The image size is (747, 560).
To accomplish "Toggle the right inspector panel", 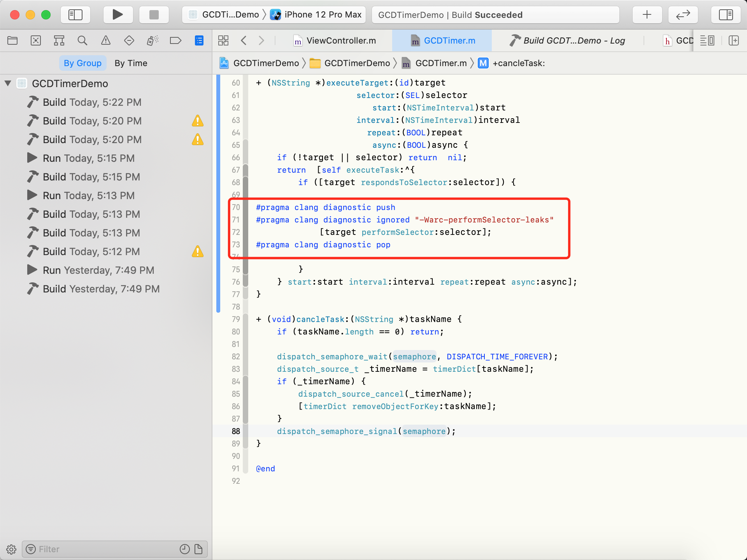I will pos(726,15).
